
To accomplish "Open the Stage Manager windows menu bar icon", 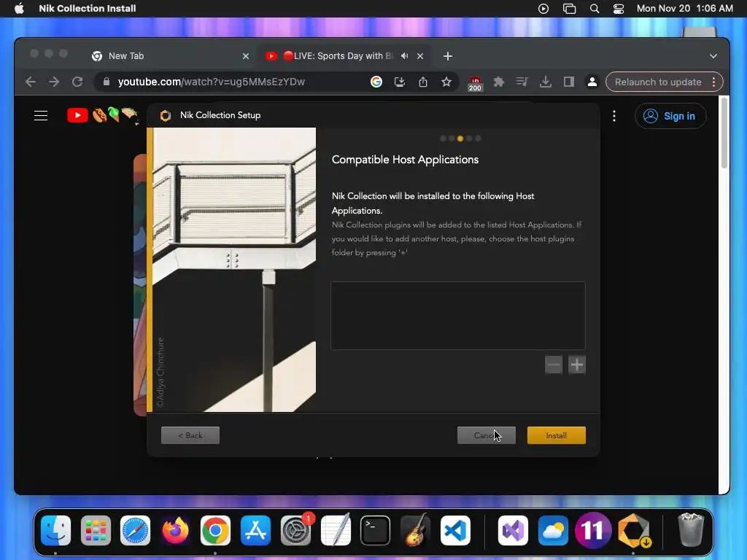I will 569,9.
